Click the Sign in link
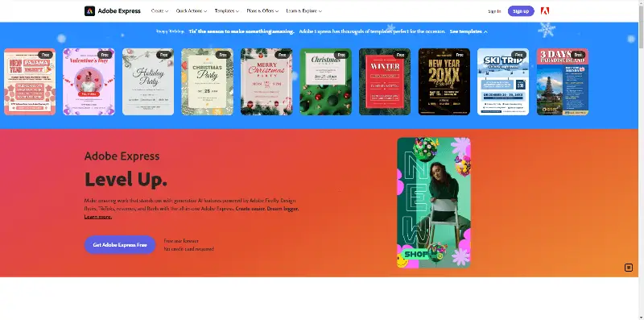This screenshot has width=644, height=320. click(494, 11)
